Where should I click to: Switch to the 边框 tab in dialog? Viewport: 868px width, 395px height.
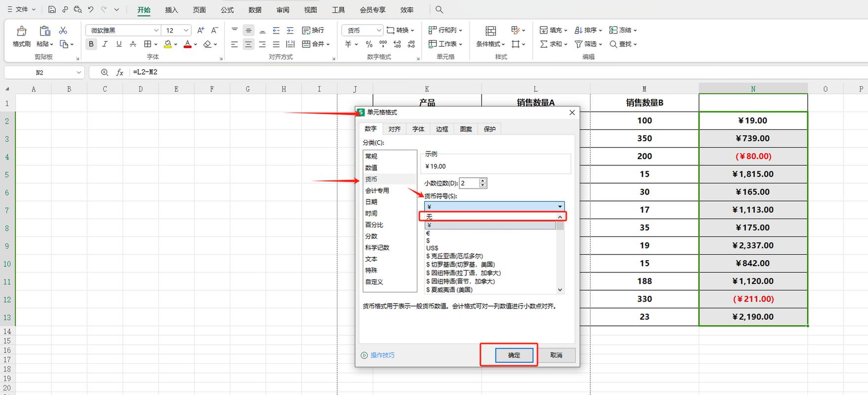tap(442, 129)
